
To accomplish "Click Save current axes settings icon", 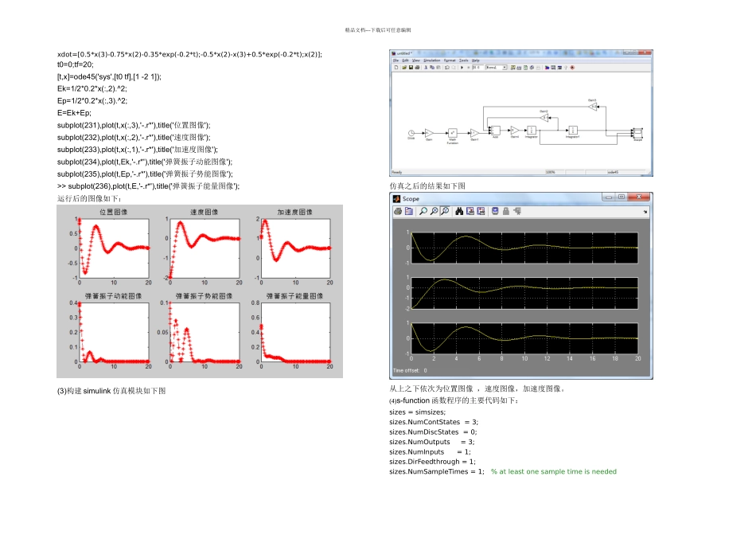I will pyautogui.click(x=470, y=211).
